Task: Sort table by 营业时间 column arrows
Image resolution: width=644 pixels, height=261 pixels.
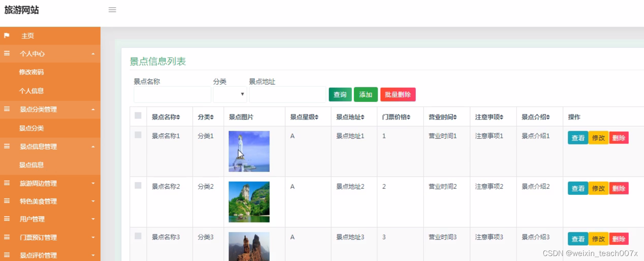Action: [x=455, y=117]
